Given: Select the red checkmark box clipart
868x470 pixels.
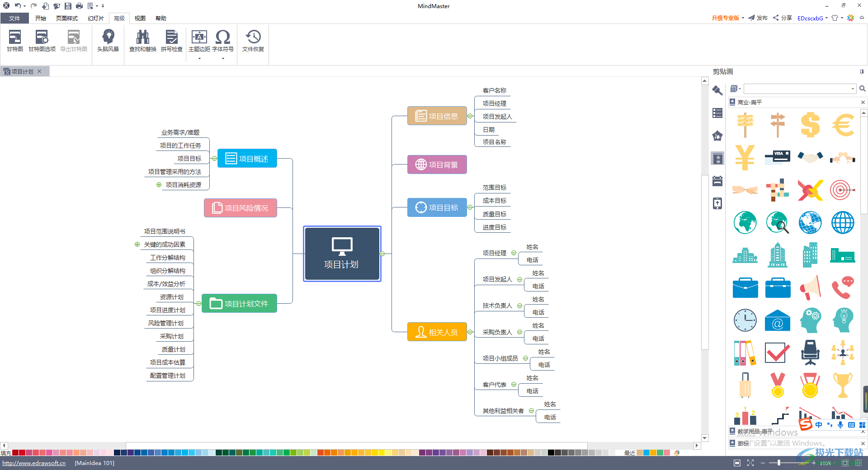Looking at the screenshot, I should click(x=778, y=352).
